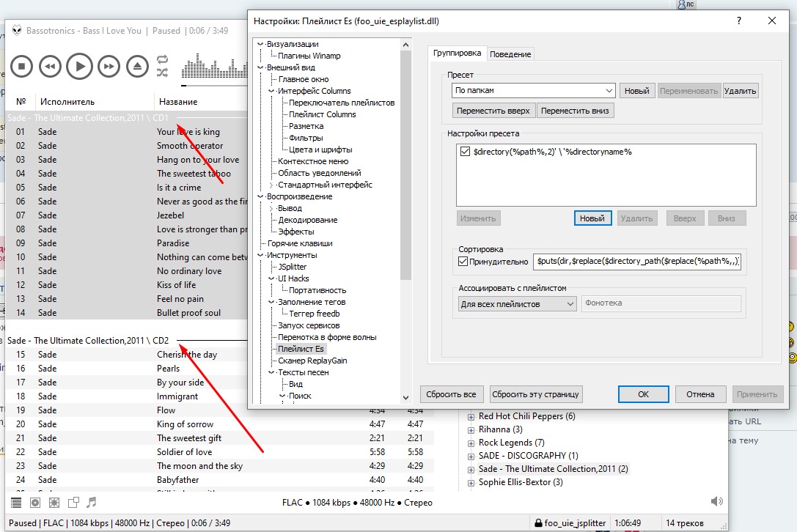Click the volume speaker icon
This screenshot has height=532, width=797.
coord(716,502)
